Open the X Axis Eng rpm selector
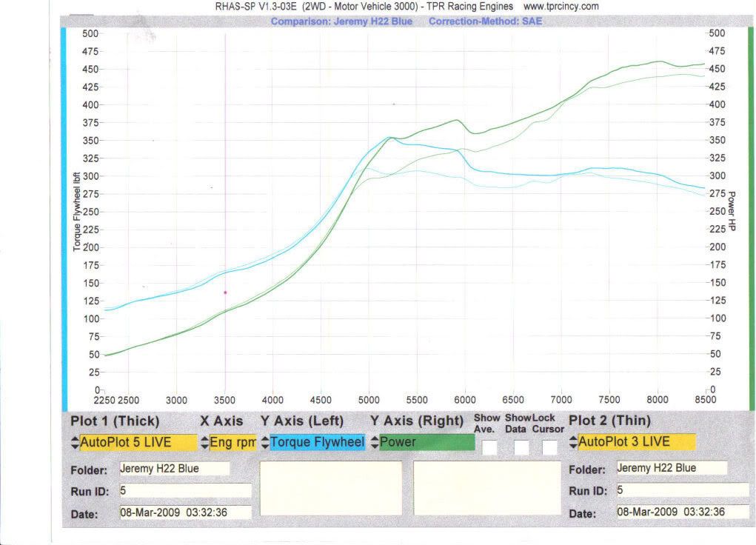Viewport: 756px width, 545px height. [233, 443]
